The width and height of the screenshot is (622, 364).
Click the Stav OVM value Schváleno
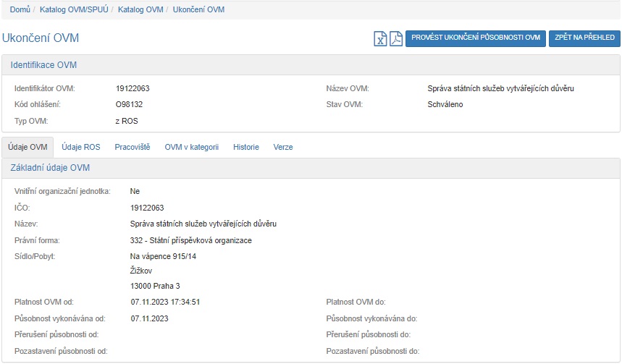(445, 104)
